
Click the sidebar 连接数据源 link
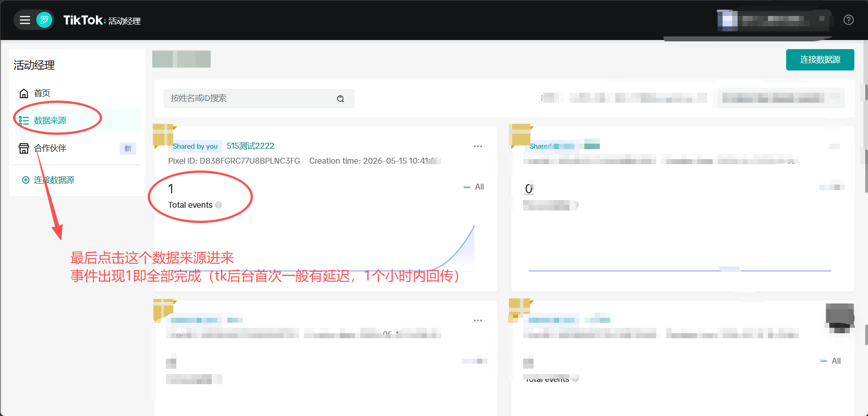point(54,180)
